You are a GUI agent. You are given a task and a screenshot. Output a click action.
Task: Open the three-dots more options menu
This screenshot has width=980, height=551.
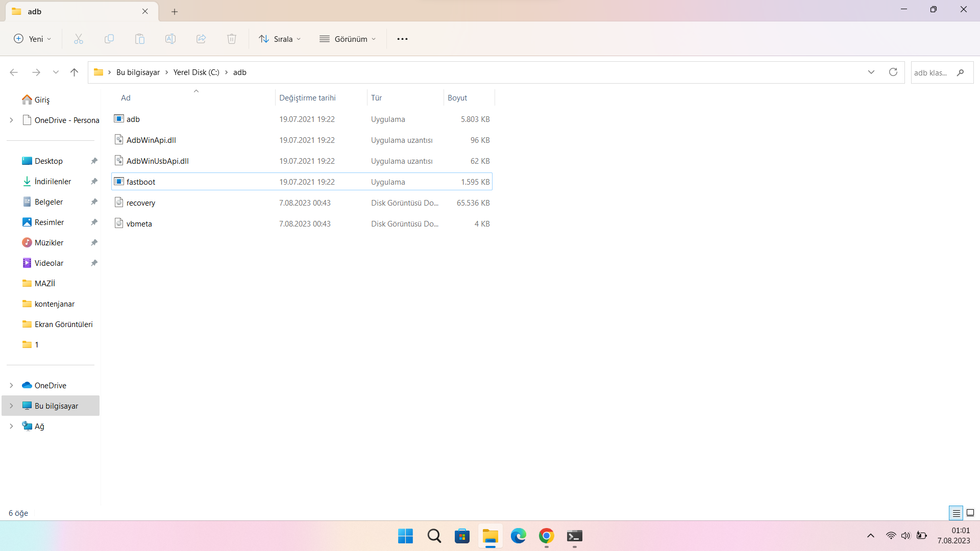(402, 39)
